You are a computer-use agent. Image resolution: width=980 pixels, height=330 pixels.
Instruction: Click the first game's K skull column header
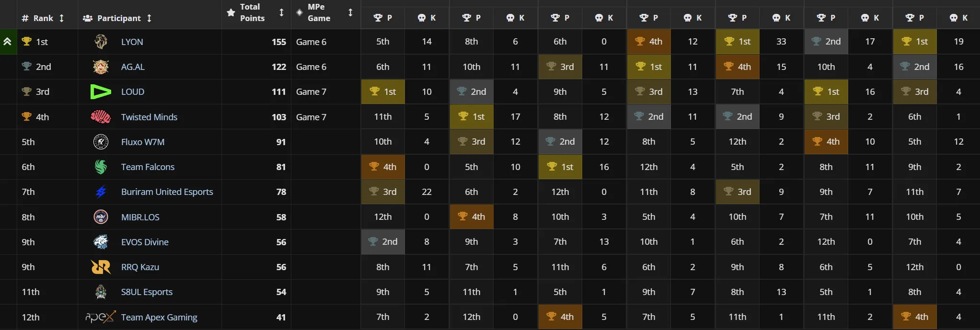[x=427, y=18]
